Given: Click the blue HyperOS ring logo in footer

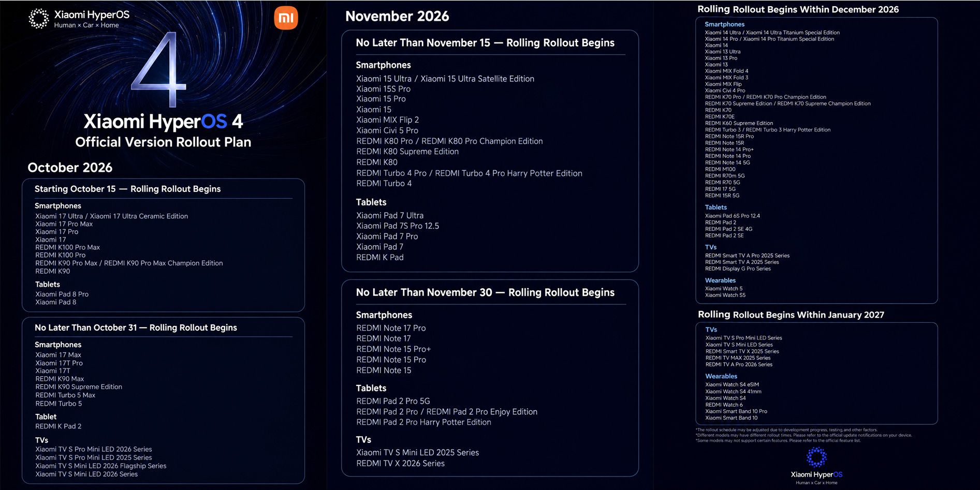Looking at the screenshot, I should click(816, 457).
